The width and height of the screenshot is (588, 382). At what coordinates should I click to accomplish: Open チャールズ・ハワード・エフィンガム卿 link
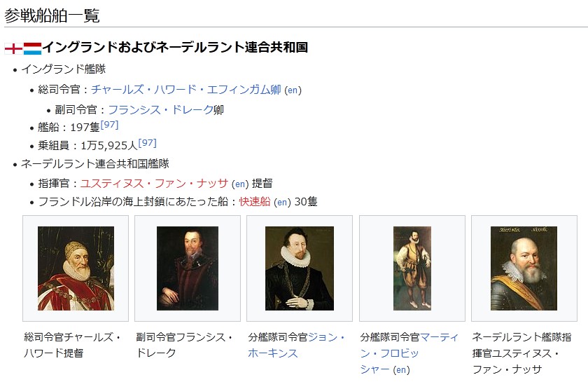185,90
